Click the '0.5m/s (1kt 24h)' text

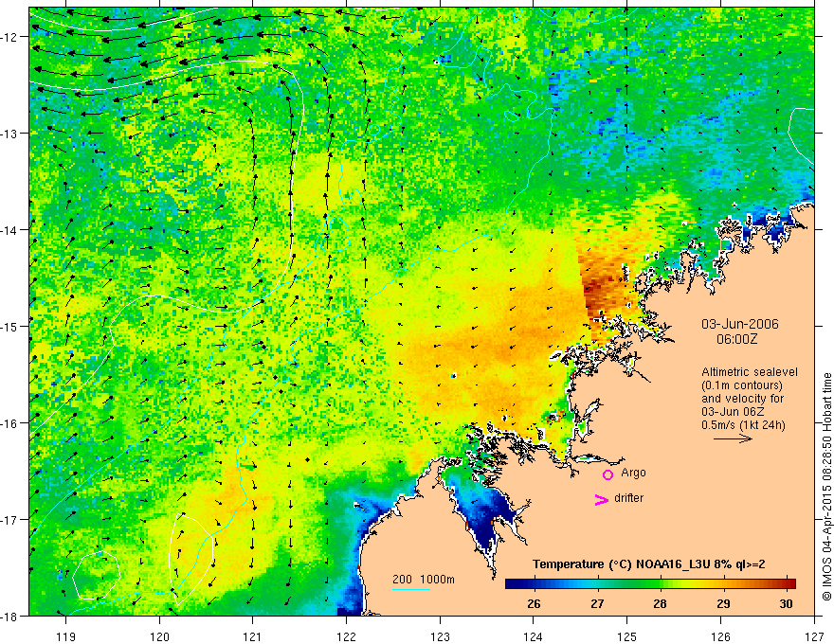point(743,425)
